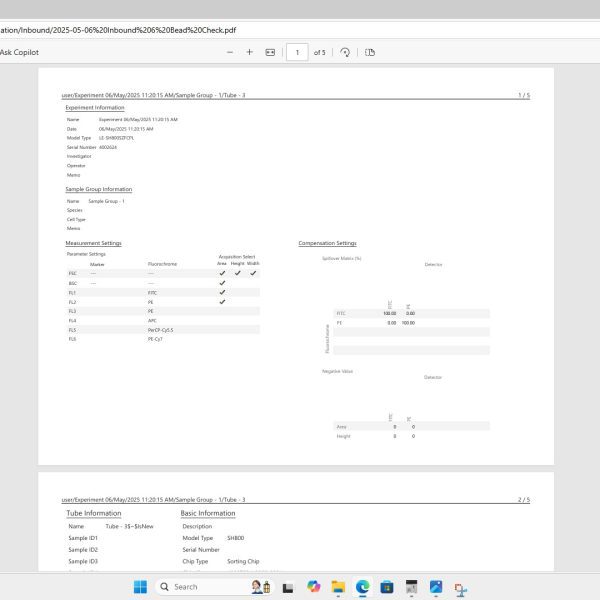Click the Measurement Settings heading
Screen dimensions: 600x600
click(94, 243)
